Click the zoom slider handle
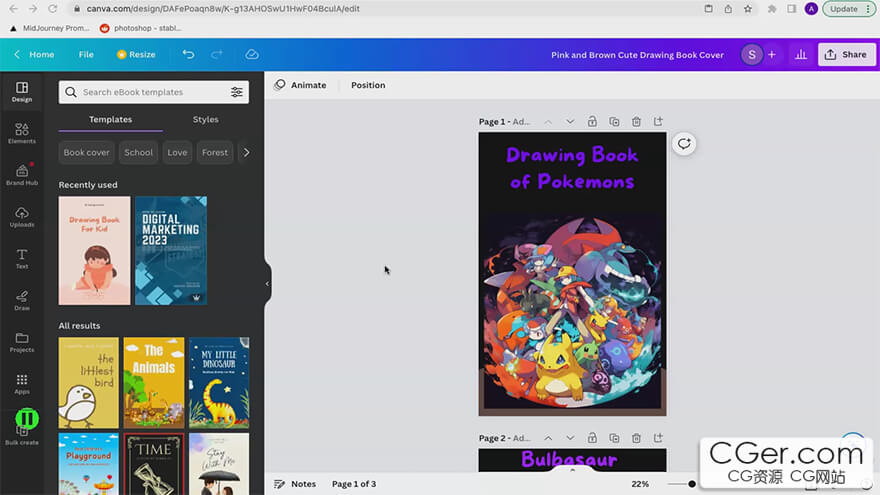Screen dimensions: 880x495 tap(692, 484)
